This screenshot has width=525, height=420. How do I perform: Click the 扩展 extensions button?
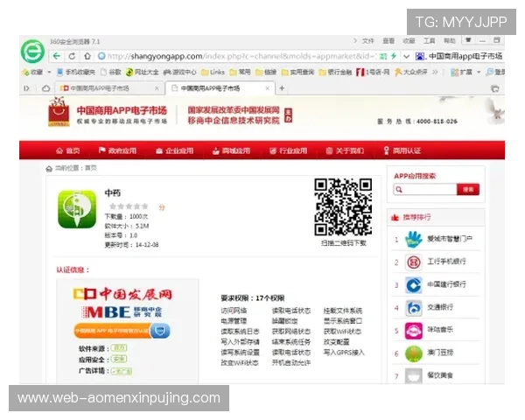pos(461,72)
